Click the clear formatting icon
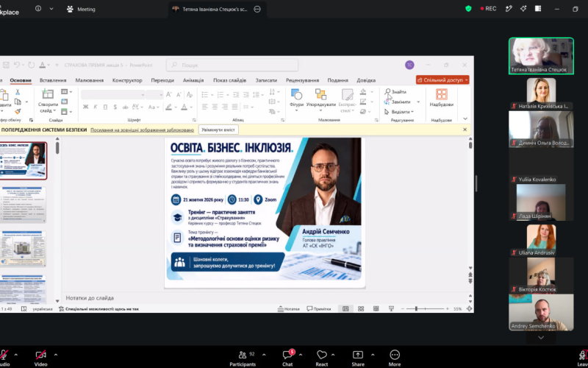The width and height of the screenshot is (588, 368). tap(190, 95)
